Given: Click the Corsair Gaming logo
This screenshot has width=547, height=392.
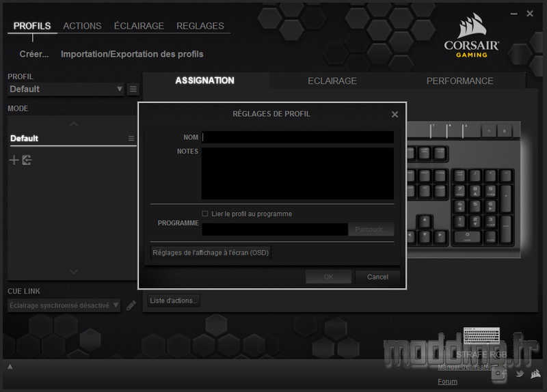Looking at the screenshot, I should (x=472, y=36).
